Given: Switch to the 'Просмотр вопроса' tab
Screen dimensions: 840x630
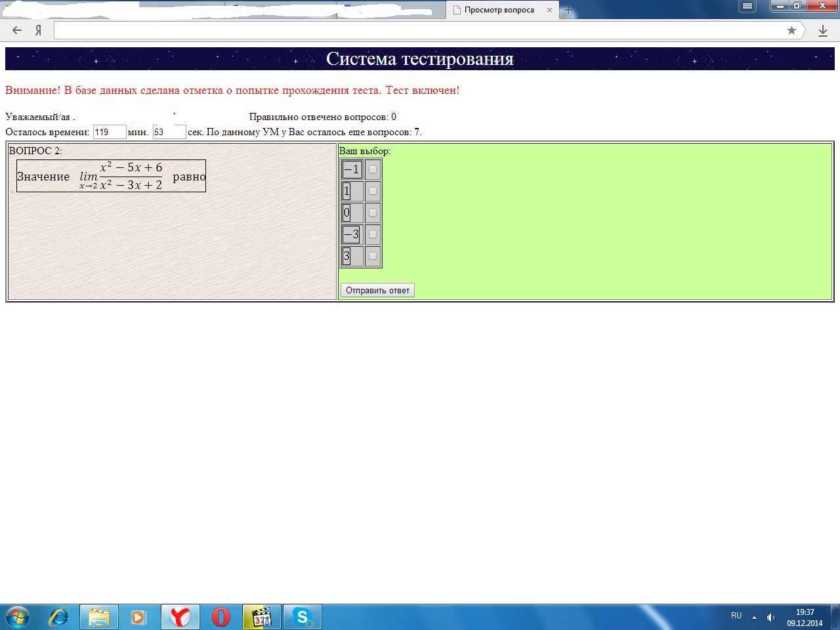Looking at the screenshot, I should click(499, 10).
